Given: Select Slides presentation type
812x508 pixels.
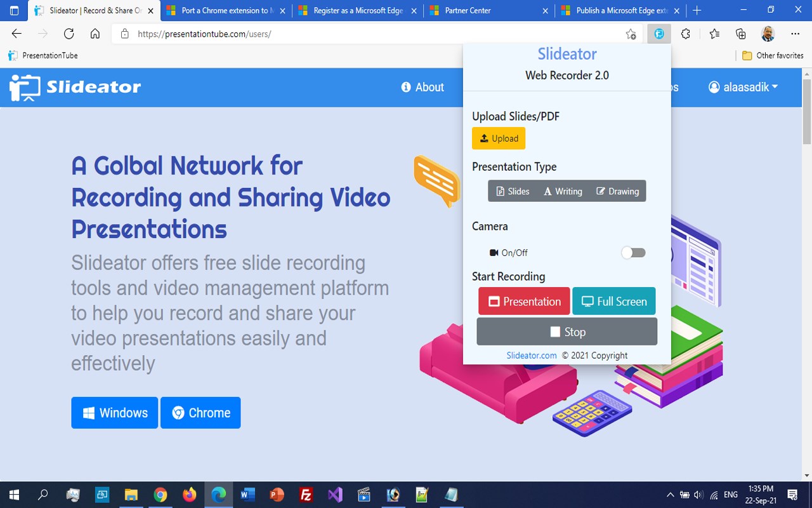Looking at the screenshot, I should (513, 191).
